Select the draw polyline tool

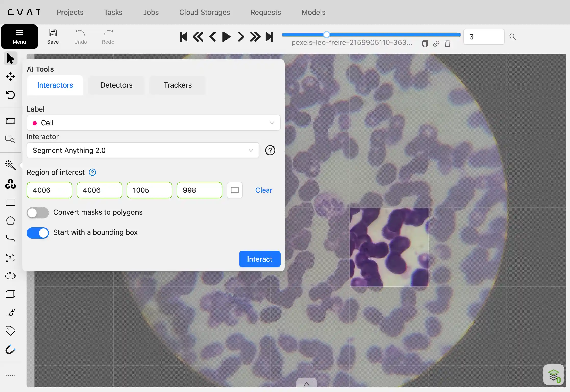(x=10, y=239)
